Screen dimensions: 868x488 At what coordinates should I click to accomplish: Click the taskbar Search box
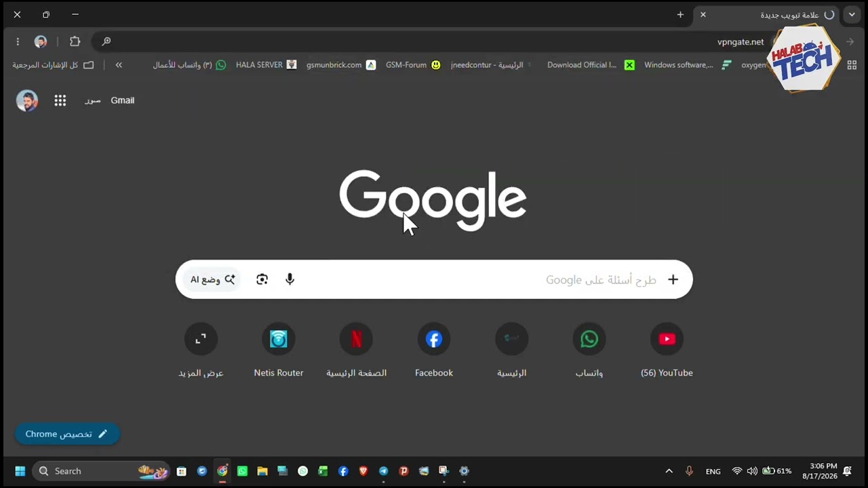click(102, 471)
